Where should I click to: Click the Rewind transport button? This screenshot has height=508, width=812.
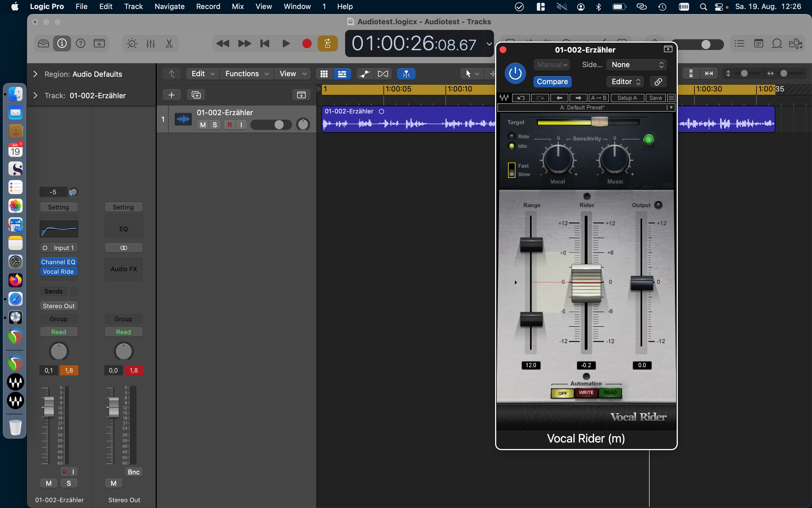pyautogui.click(x=223, y=44)
